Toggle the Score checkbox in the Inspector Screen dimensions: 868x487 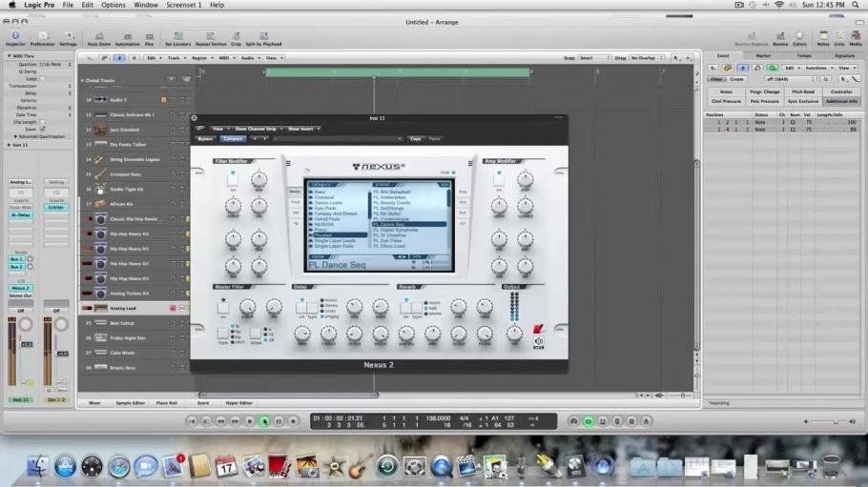coord(43,129)
